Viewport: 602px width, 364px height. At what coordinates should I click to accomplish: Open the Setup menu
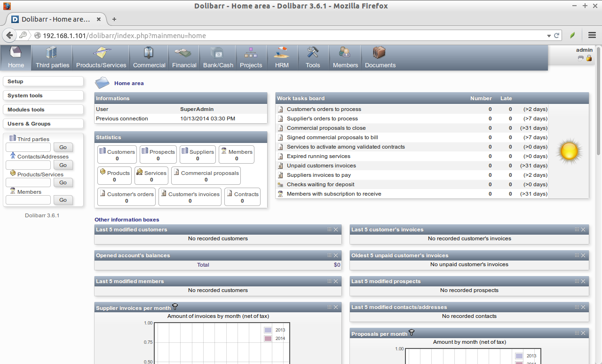43,81
